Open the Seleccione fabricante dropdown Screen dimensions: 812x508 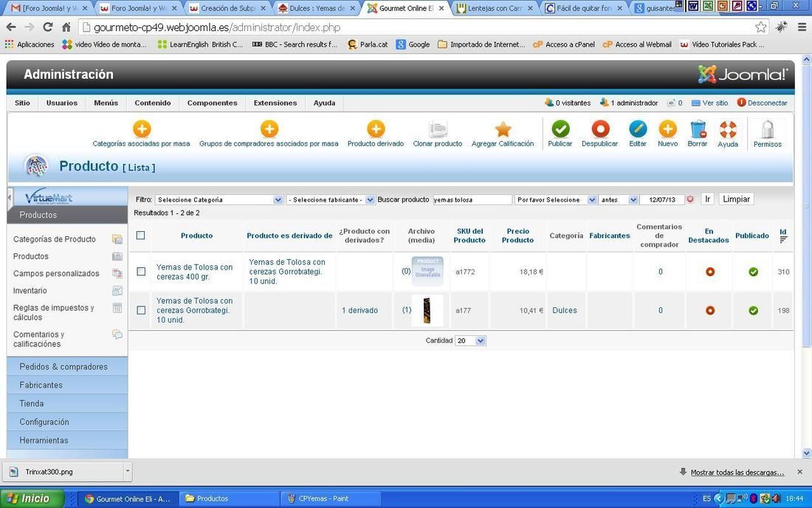(331, 200)
